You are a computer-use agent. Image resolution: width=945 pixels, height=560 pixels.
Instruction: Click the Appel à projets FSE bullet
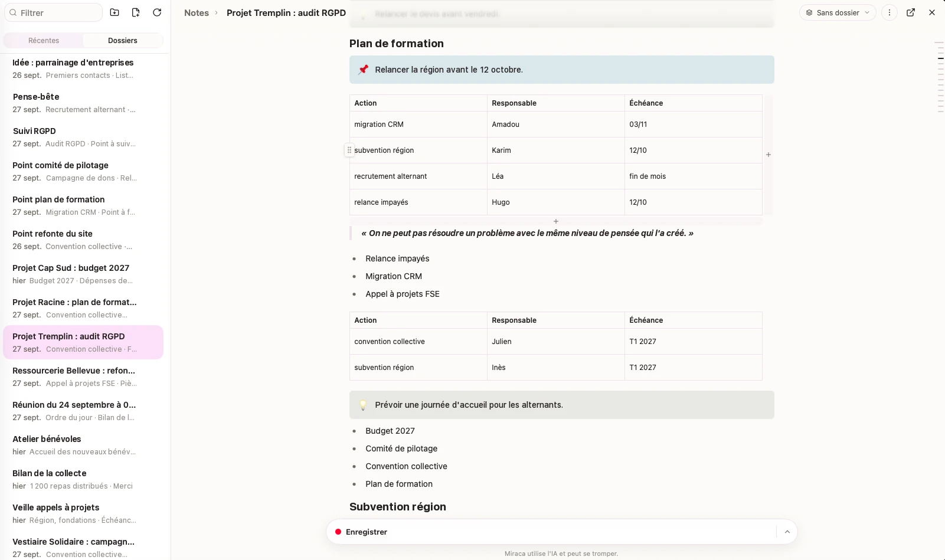pyautogui.click(x=403, y=294)
